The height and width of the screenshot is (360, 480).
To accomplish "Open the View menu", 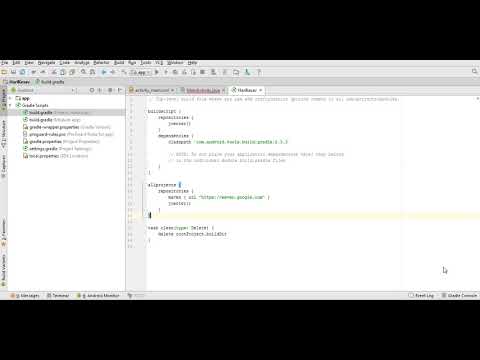I will point(29,63).
